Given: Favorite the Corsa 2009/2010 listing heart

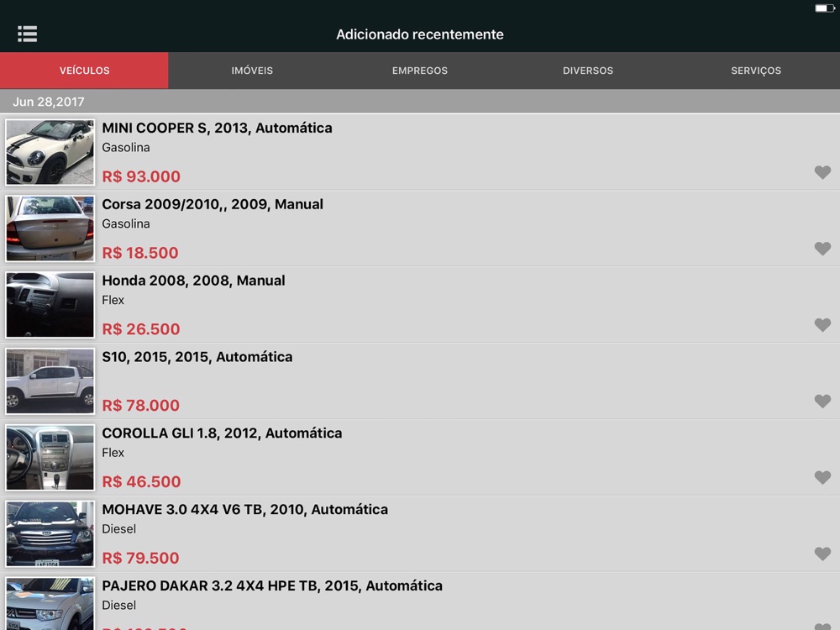Looking at the screenshot, I should point(822,248).
